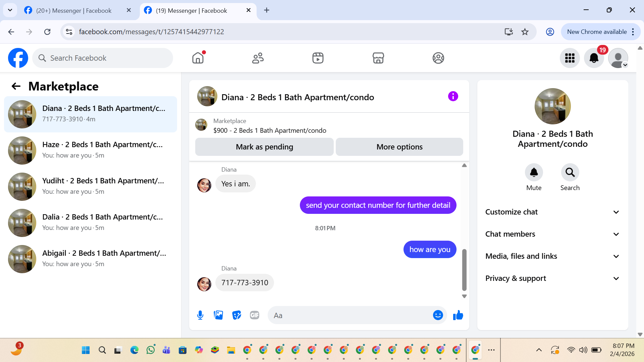Click the Mark as pending button
Screen dimensions: 644x362
(264, 147)
